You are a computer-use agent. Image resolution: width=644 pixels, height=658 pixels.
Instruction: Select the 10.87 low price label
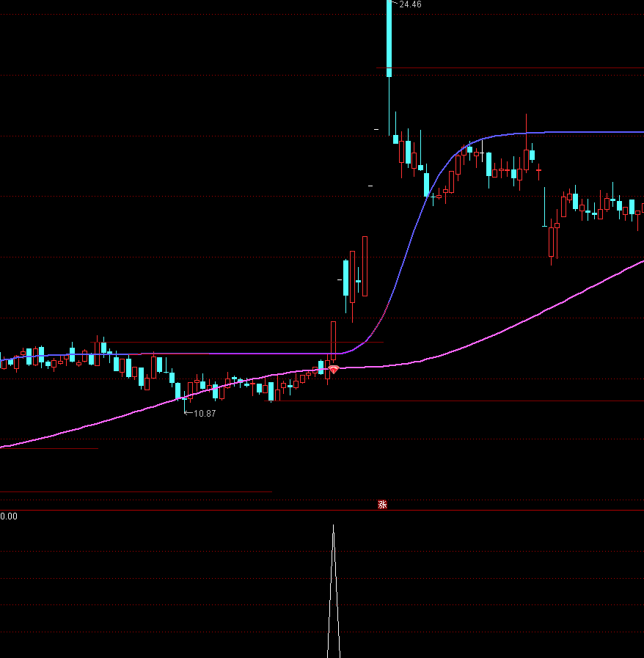coord(204,414)
